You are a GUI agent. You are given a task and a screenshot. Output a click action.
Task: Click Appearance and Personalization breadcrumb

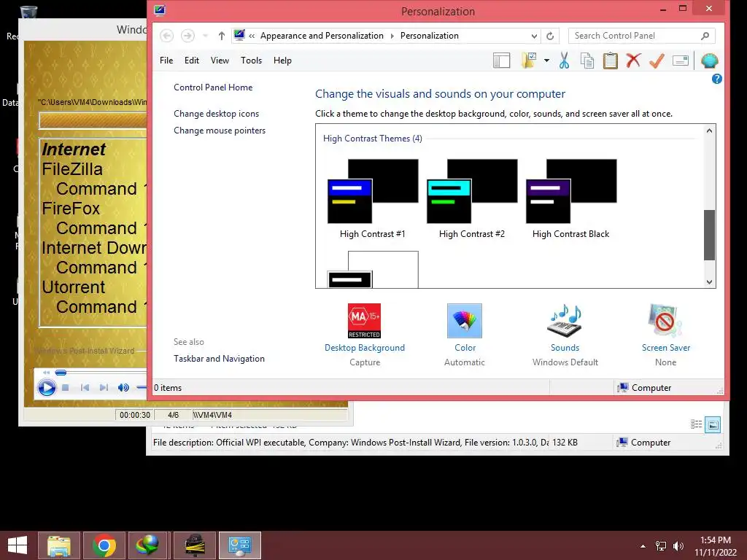coord(322,36)
